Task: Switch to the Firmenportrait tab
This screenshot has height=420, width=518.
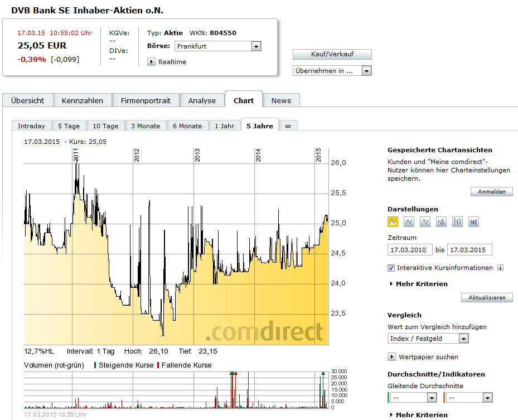Action: [146, 100]
